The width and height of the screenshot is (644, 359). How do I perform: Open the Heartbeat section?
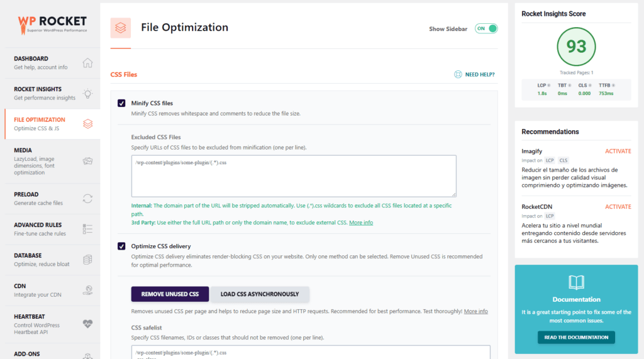52,324
